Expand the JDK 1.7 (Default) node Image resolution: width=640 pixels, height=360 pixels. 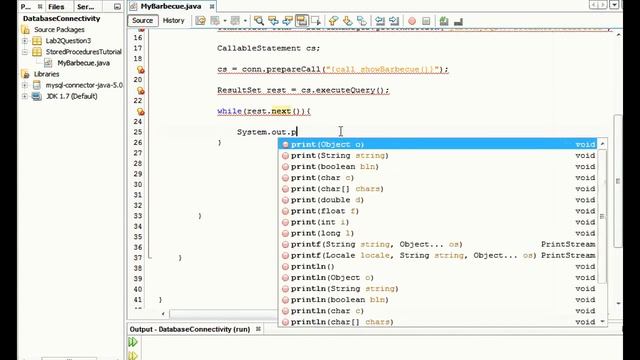click(25, 96)
